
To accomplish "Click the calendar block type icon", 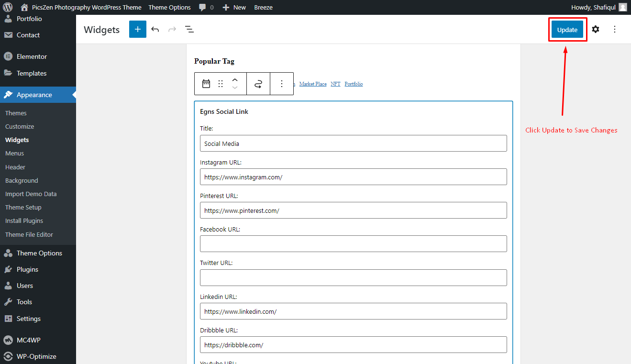I will pyautogui.click(x=206, y=84).
